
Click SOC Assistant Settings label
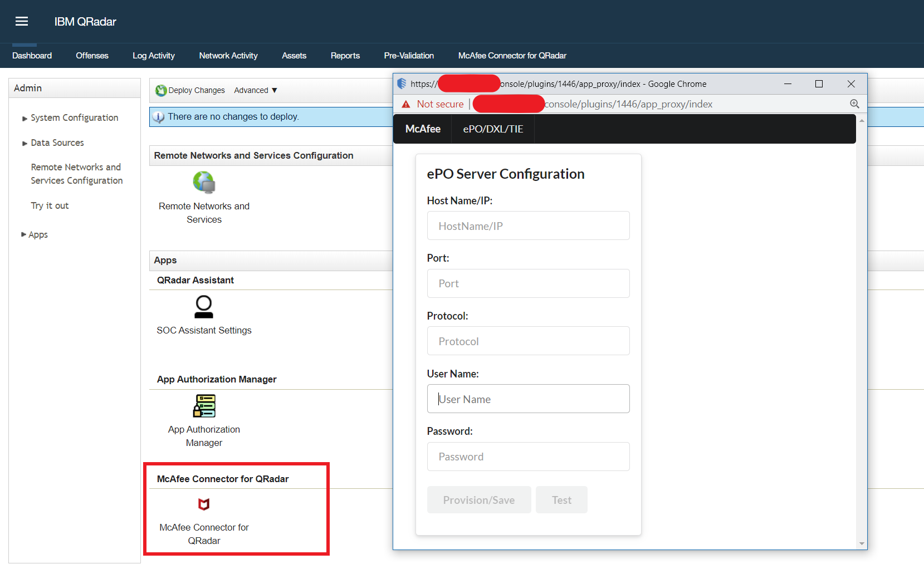click(204, 330)
